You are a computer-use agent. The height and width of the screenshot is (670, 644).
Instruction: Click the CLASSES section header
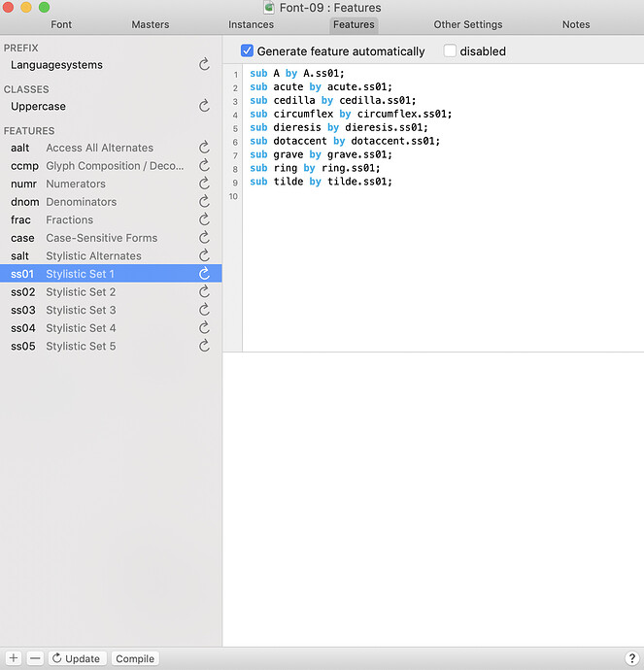click(26, 89)
